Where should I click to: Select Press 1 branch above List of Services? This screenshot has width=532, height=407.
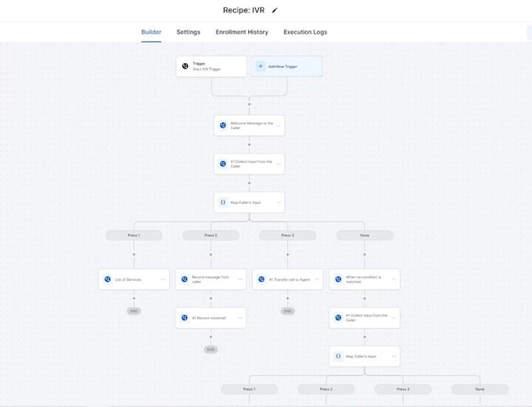pyautogui.click(x=134, y=236)
